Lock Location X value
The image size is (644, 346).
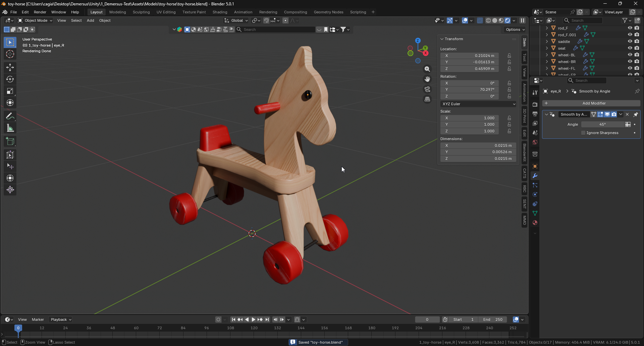[509, 56]
